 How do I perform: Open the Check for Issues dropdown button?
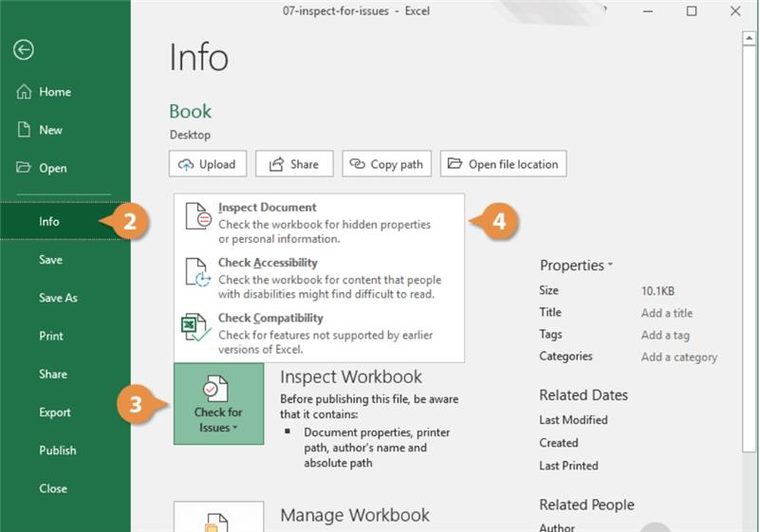coord(219,404)
